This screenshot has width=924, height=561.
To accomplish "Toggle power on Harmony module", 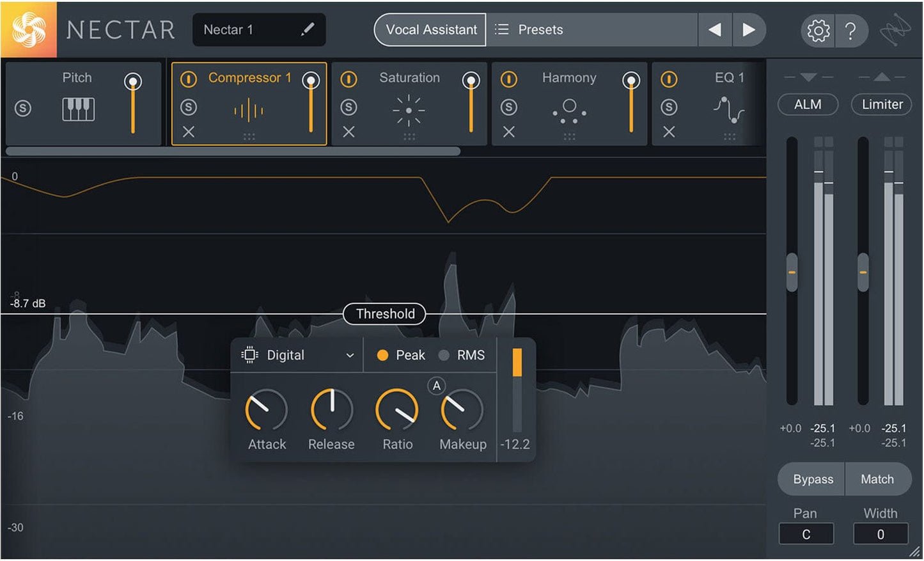I will [x=508, y=79].
